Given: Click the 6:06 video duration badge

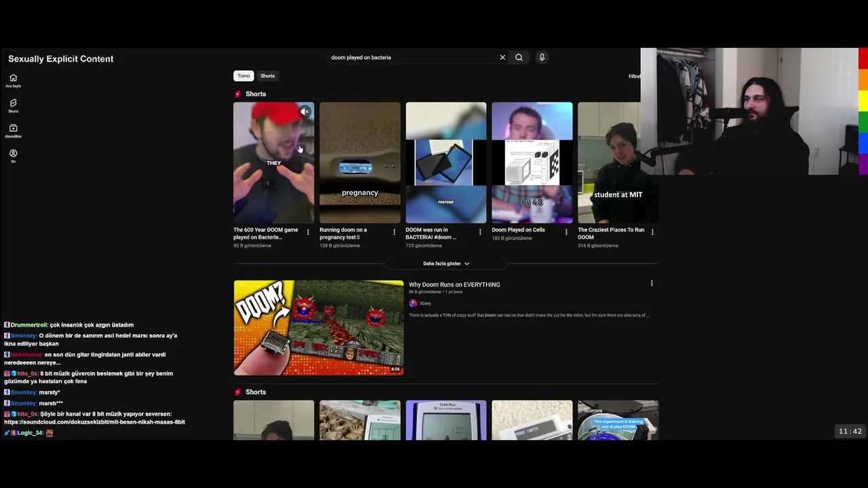Looking at the screenshot, I should coord(395,369).
